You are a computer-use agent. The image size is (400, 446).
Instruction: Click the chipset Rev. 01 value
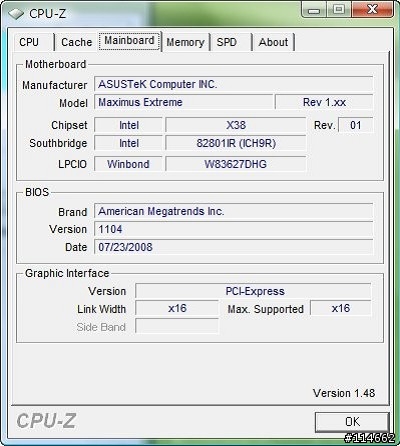(x=356, y=125)
